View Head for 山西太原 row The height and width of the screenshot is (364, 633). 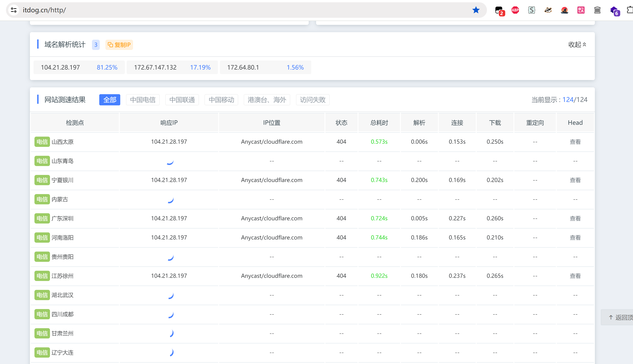pyautogui.click(x=575, y=142)
